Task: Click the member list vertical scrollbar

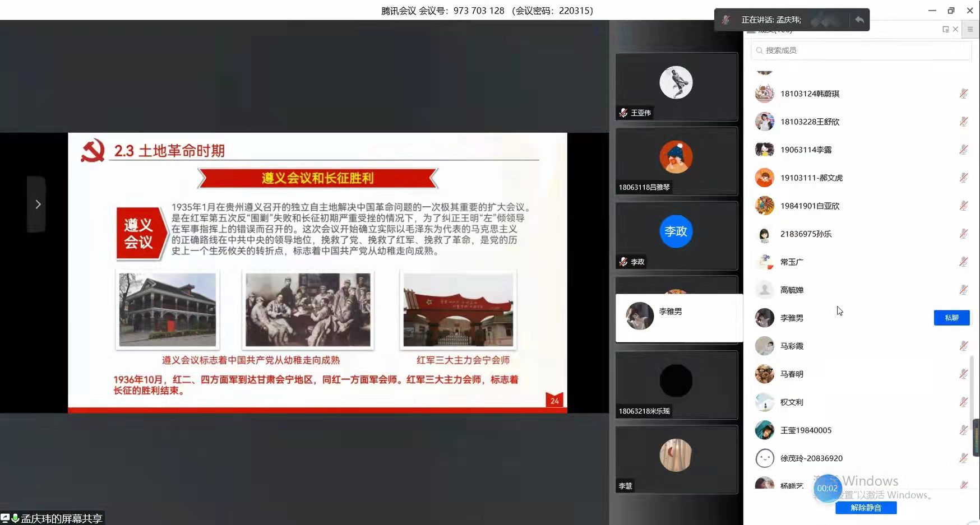Action: click(x=972, y=387)
